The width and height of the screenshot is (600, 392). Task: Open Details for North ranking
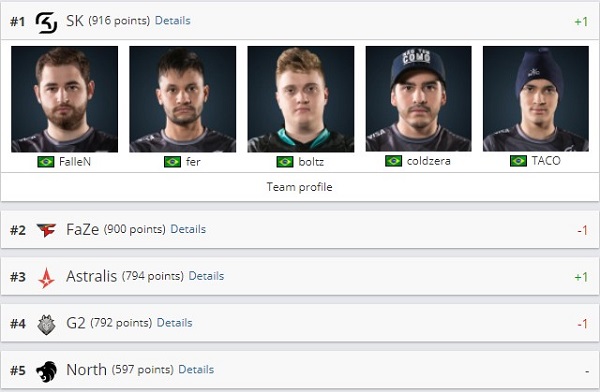(196, 369)
